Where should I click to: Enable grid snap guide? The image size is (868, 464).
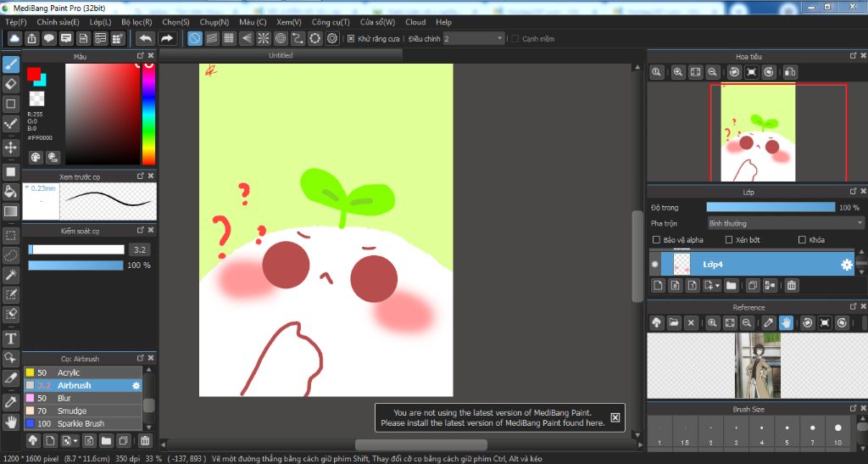click(229, 38)
